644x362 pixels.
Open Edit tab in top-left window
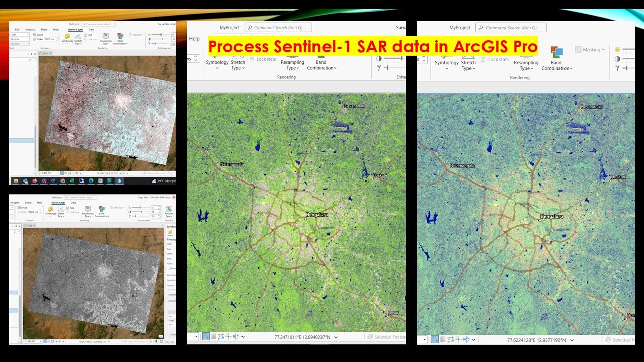click(17, 30)
